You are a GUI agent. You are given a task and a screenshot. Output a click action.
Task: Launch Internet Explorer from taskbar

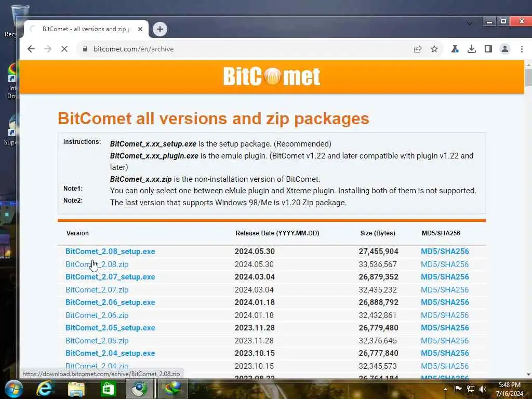45,389
